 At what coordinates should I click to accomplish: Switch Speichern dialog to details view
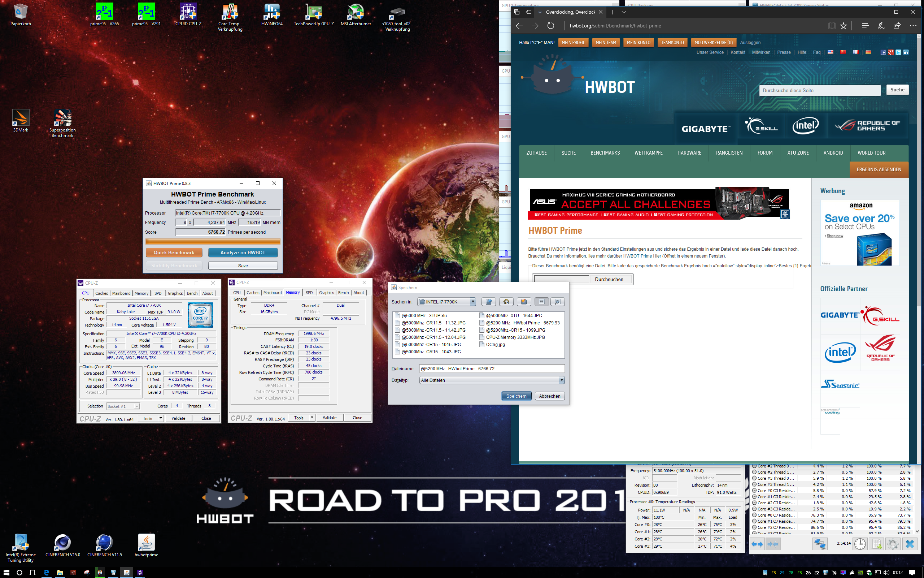pos(557,302)
